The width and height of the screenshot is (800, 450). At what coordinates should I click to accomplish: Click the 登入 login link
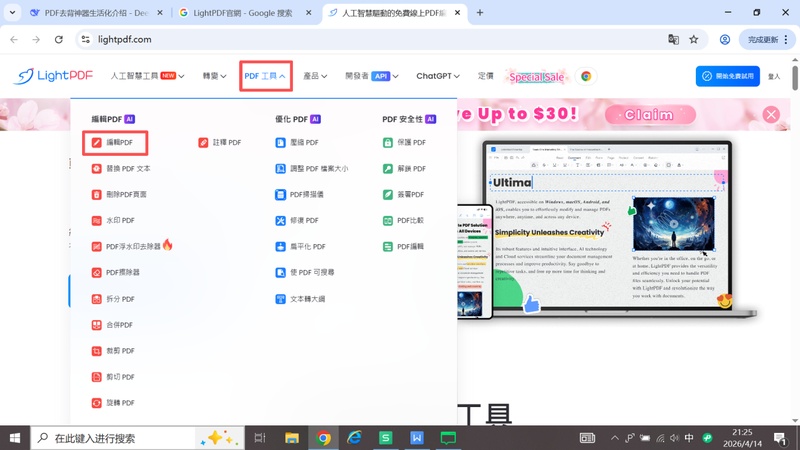tap(774, 77)
